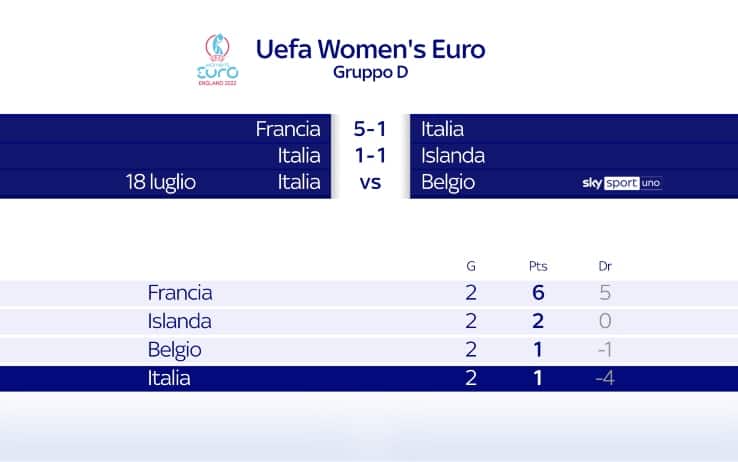The image size is (738, 462).
Task: Click the "vs" label for Italia-Belgio
Action: (x=370, y=183)
